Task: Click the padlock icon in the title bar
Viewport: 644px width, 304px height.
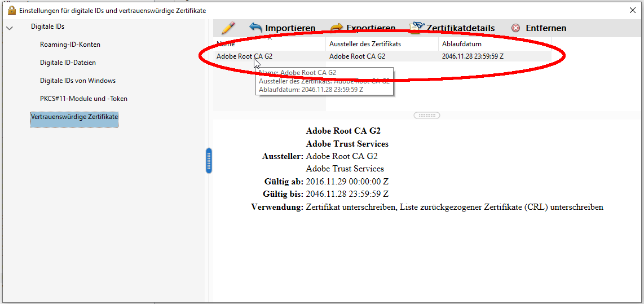Action: (11, 10)
